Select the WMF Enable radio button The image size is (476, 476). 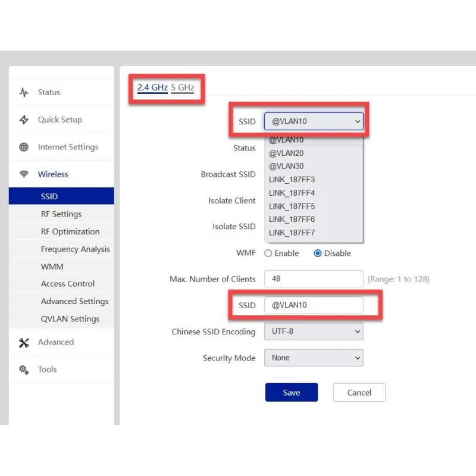click(x=268, y=253)
